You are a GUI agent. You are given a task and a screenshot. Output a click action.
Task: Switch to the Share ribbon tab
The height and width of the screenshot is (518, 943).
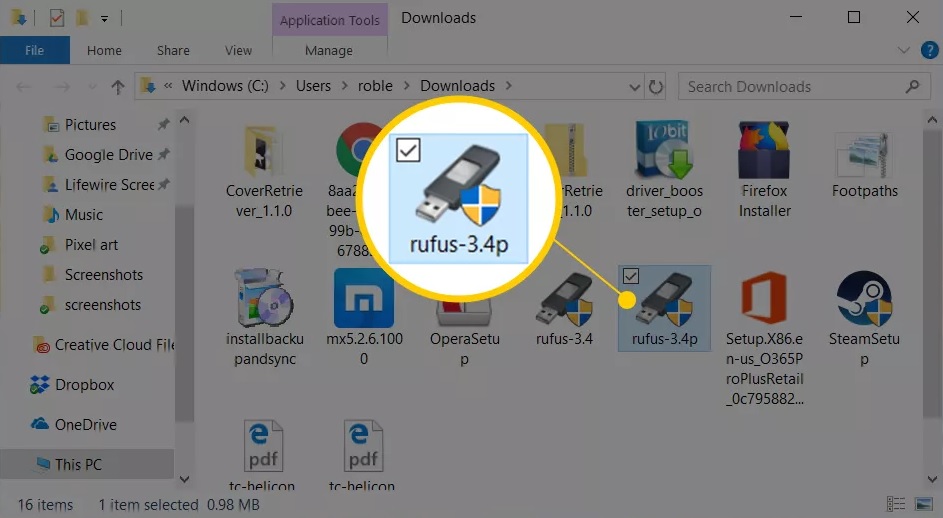pos(173,51)
